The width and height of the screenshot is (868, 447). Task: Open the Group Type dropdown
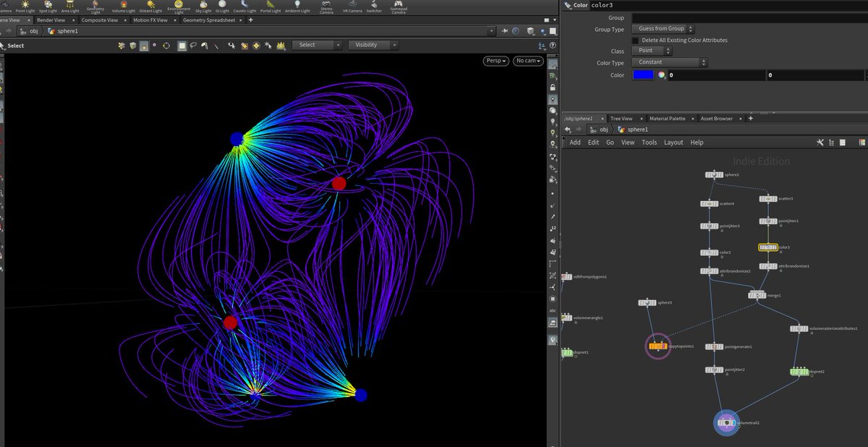click(663, 29)
